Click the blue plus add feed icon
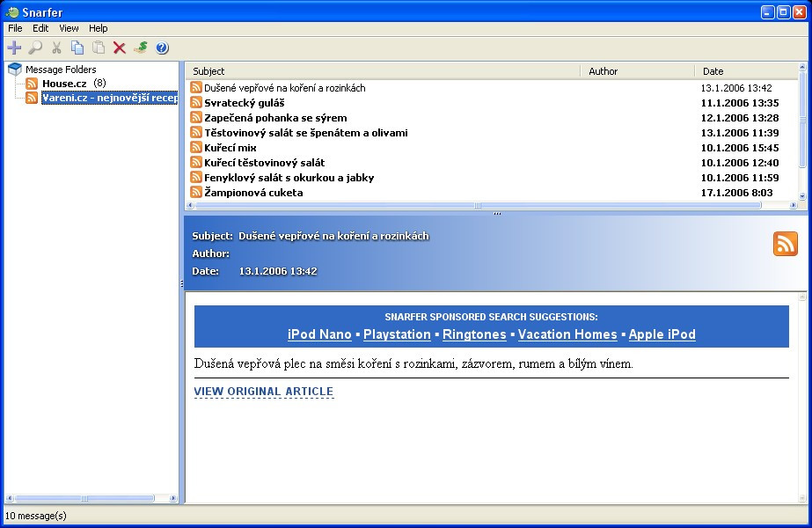This screenshot has width=812, height=528. coord(14,48)
